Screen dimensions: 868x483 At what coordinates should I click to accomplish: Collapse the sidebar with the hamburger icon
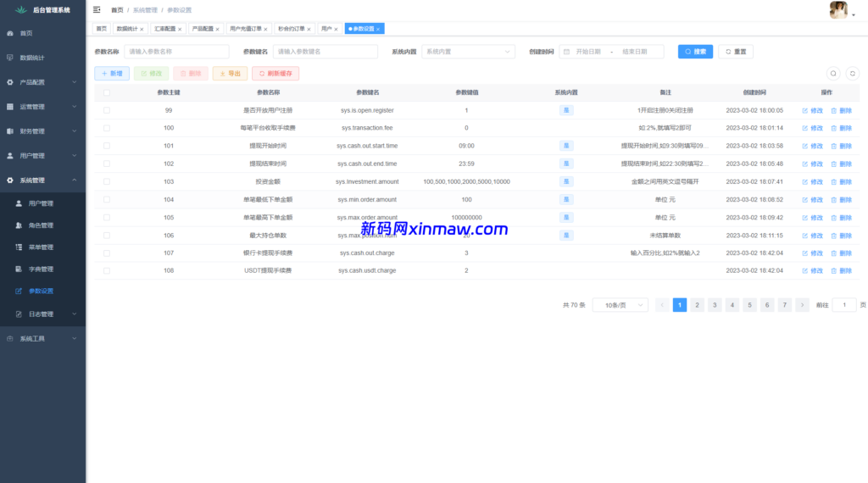[97, 9]
